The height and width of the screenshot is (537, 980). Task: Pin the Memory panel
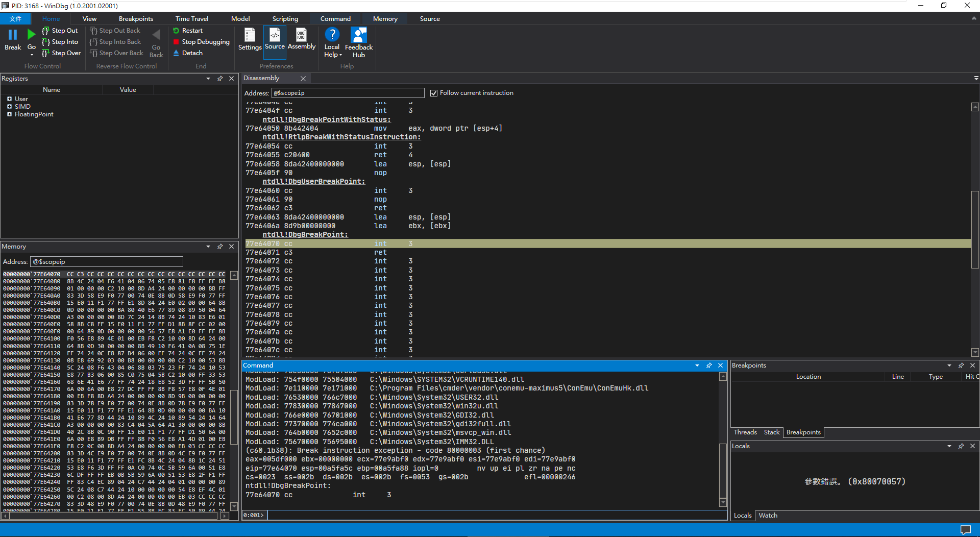pyautogui.click(x=220, y=247)
